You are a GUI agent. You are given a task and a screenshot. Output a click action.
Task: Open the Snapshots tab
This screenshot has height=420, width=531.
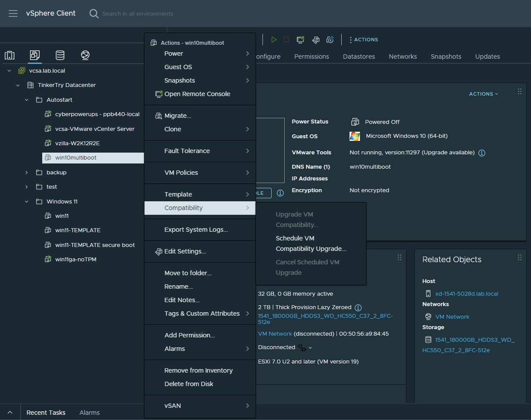[446, 57]
